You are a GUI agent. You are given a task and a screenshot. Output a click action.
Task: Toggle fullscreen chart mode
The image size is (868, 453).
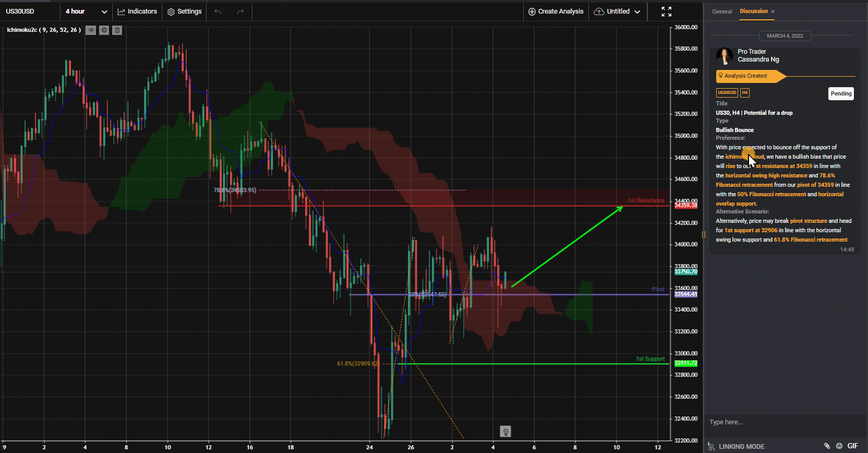click(x=667, y=11)
